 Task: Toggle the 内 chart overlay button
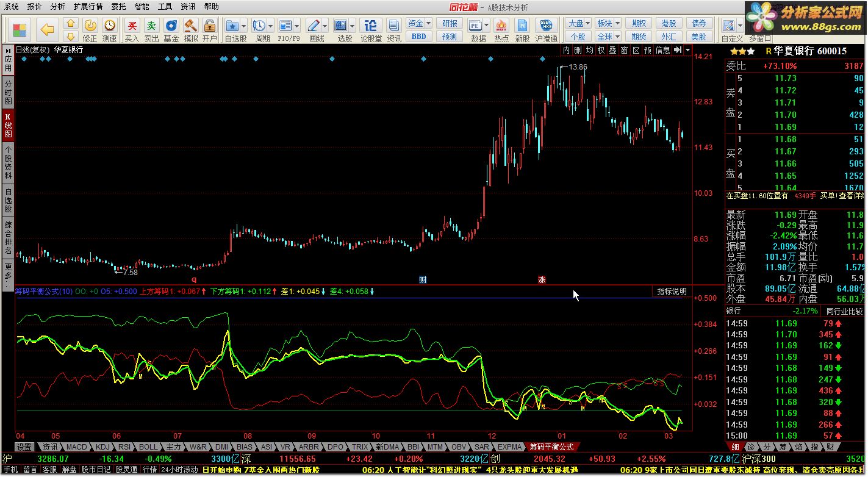click(x=567, y=50)
